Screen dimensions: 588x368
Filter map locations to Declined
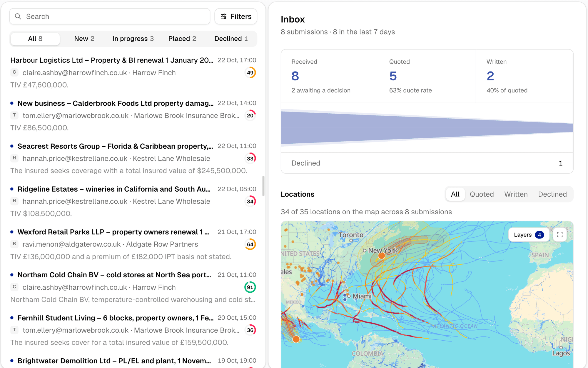[552, 194]
